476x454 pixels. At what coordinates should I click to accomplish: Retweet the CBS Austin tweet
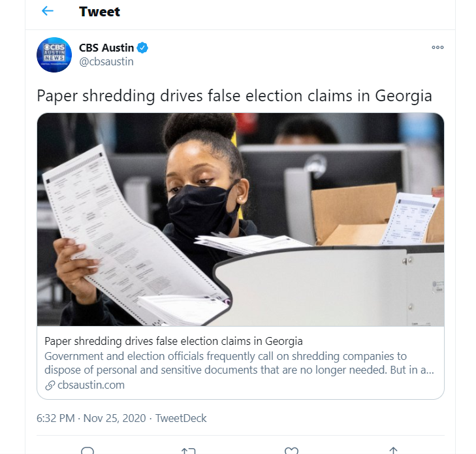click(188, 450)
